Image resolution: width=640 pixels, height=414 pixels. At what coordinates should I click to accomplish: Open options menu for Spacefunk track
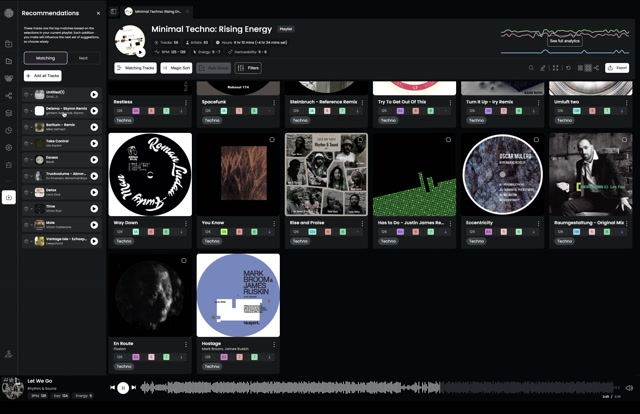[274, 102]
